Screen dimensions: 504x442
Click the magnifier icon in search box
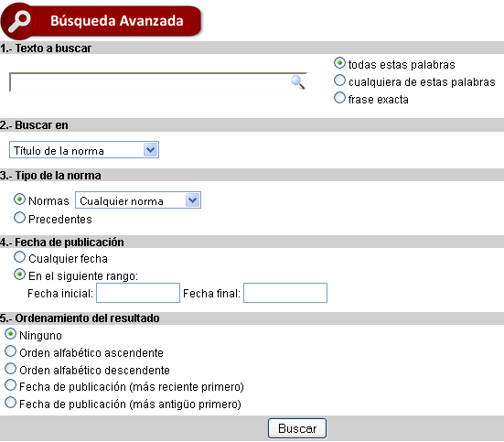point(298,82)
